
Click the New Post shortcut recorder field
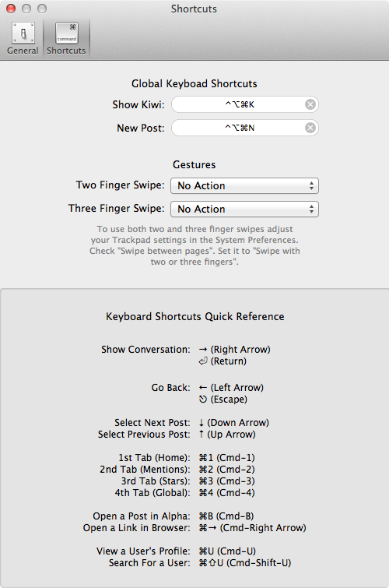[x=245, y=128]
